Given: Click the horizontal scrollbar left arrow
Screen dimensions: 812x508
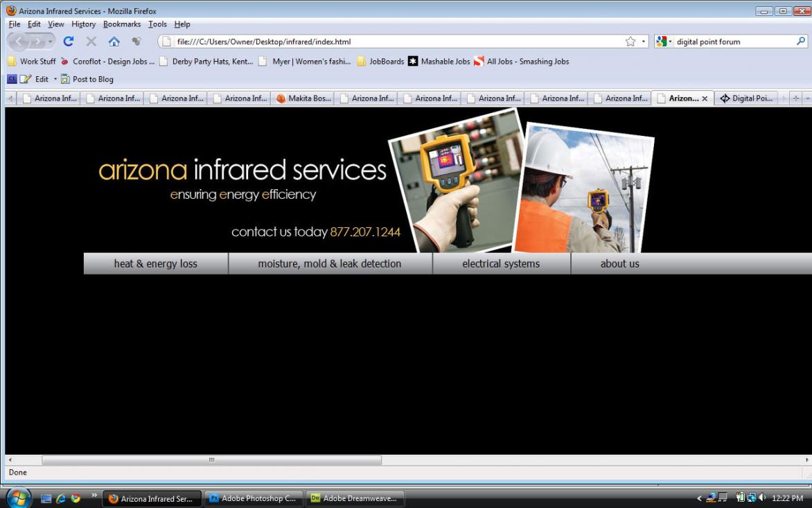Looking at the screenshot, I should click(x=10, y=459).
